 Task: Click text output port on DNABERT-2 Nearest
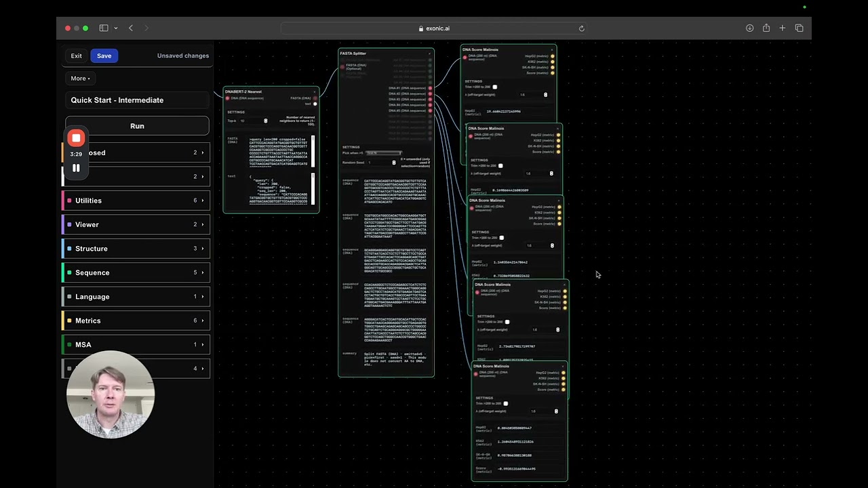pyautogui.click(x=315, y=104)
